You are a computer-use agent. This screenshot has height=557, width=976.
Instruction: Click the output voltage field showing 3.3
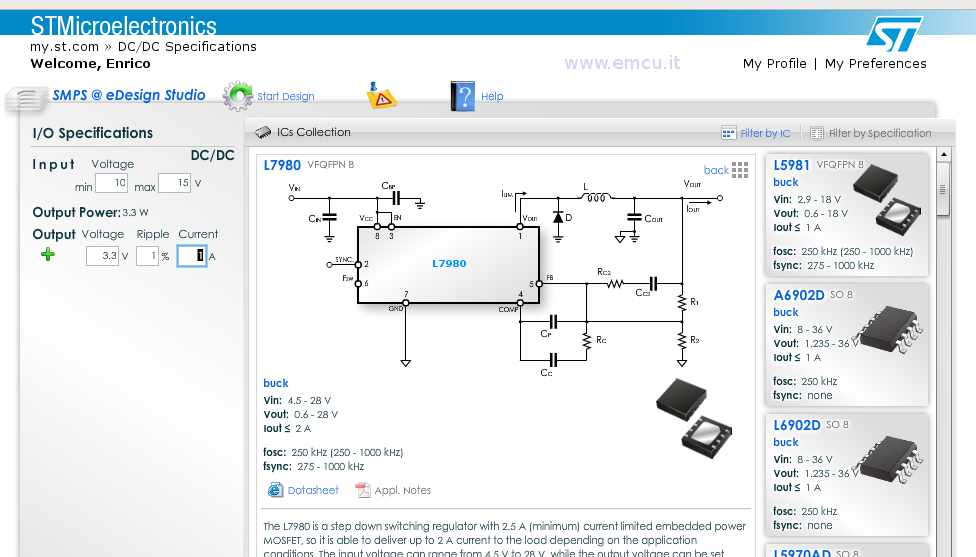pos(102,256)
